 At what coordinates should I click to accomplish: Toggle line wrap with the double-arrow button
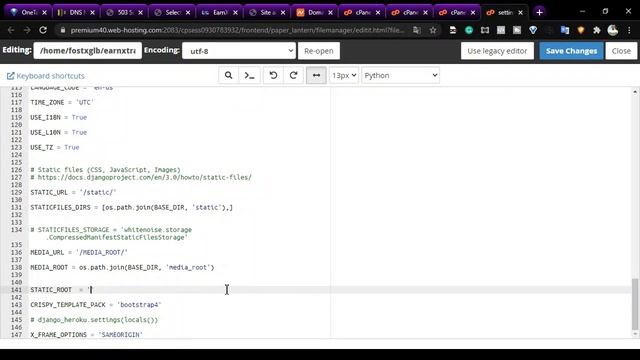(x=316, y=76)
